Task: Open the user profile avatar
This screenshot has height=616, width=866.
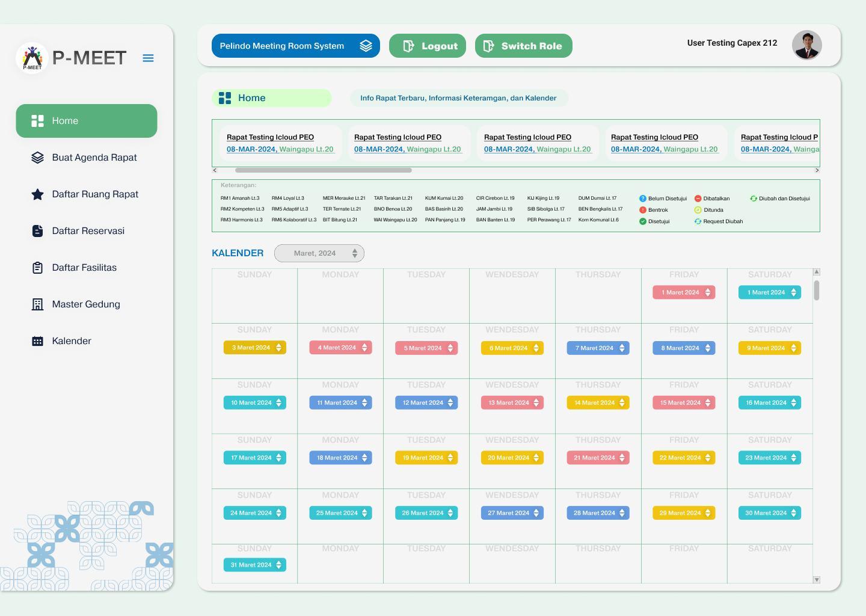Action: point(807,45)
